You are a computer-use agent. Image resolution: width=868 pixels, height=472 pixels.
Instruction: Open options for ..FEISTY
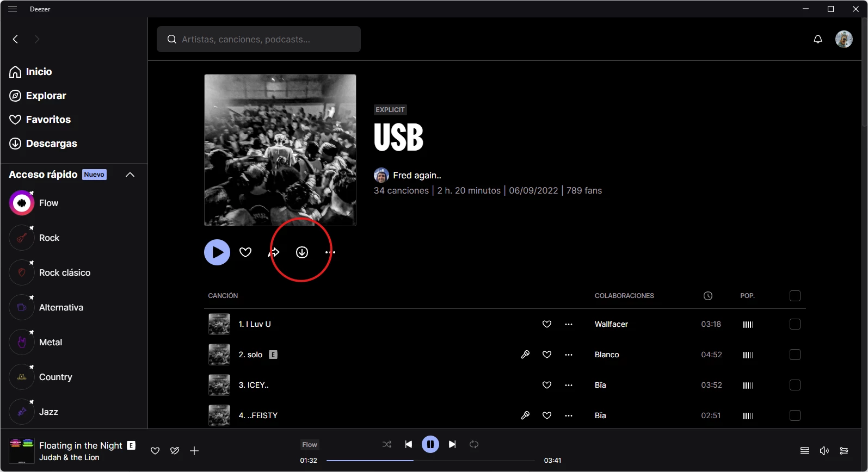point(569,415)
